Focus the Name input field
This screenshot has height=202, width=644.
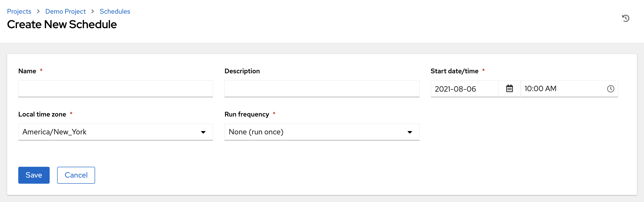pos(115,89)
